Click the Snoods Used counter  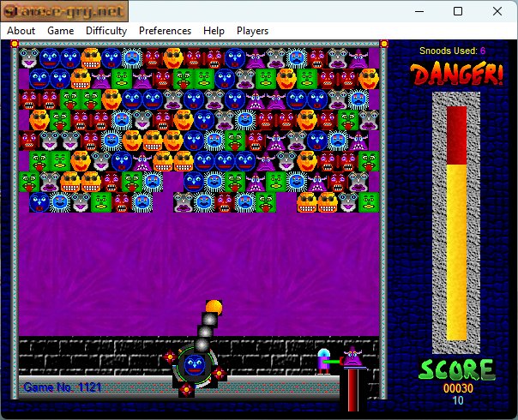[x=452, y=51]
